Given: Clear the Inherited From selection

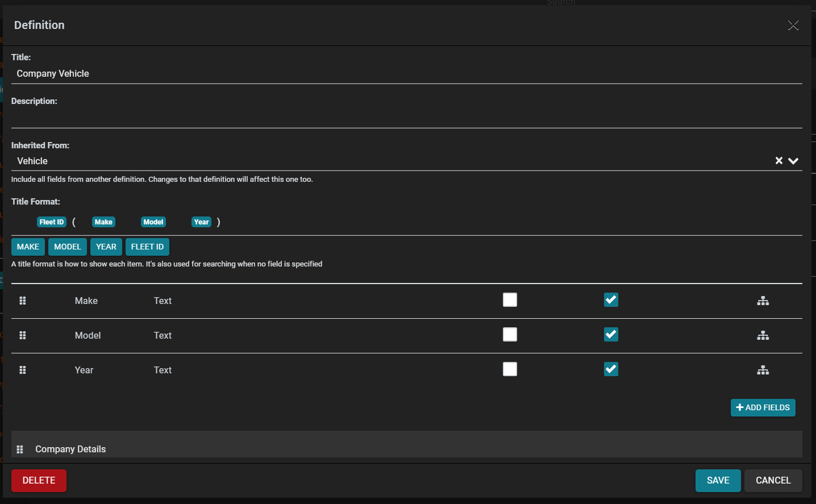Looking at the screenshot, I should 778,161.
